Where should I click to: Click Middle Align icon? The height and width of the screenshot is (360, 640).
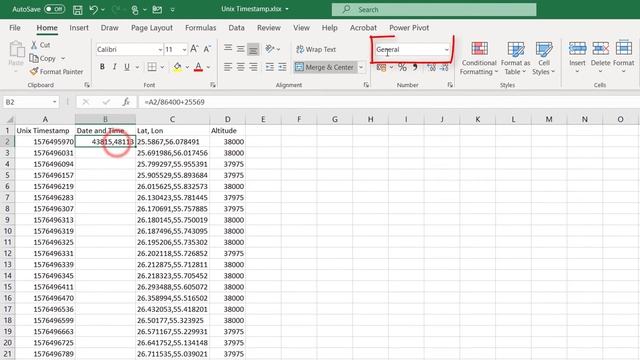pos(240,49)
